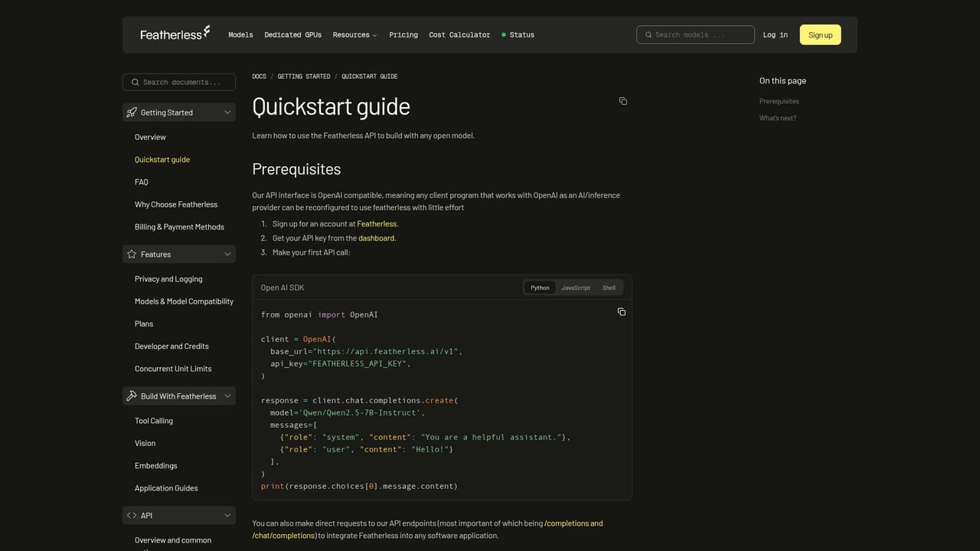Image resolution: width=980 pixels, height=551 pixels.
Task: Switch code sample to Python tab
Action: [x=540, y=288]
